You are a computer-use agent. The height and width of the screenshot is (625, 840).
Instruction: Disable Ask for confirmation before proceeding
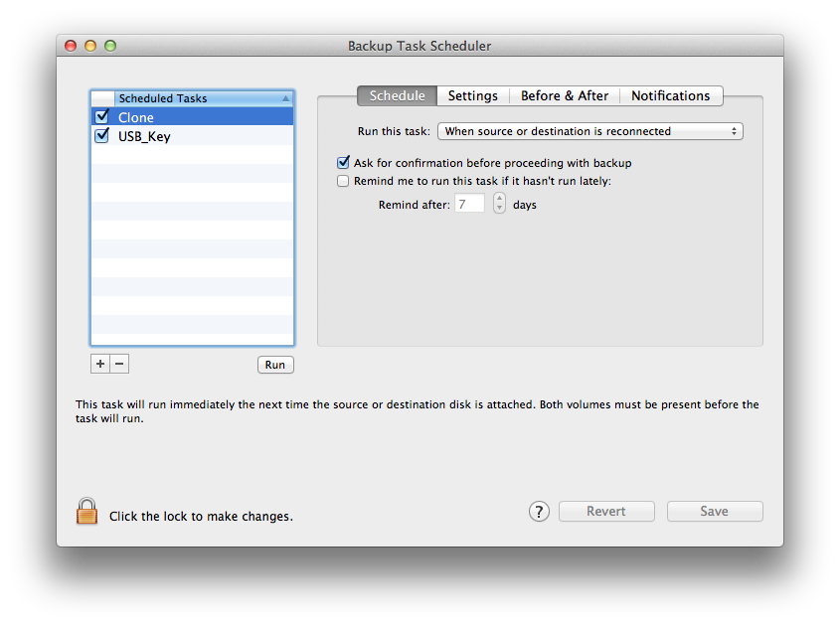pyautogui.click(x=343, y=162)
